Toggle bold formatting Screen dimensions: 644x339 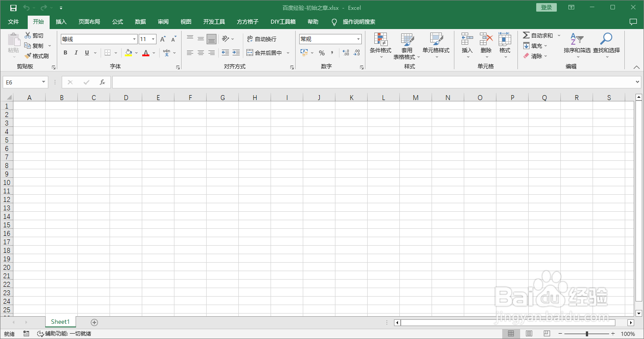click(65, 53)
